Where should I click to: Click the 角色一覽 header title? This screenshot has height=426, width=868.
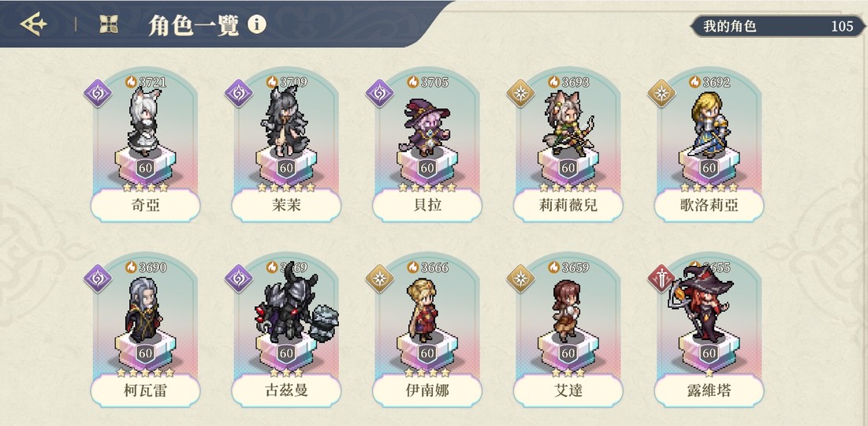pos(194,25)
